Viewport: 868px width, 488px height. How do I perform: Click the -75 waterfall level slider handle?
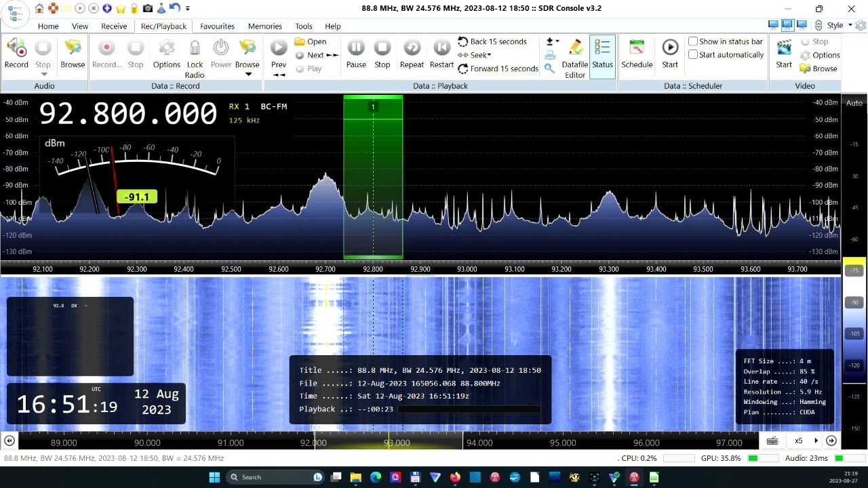coord(854,270)
